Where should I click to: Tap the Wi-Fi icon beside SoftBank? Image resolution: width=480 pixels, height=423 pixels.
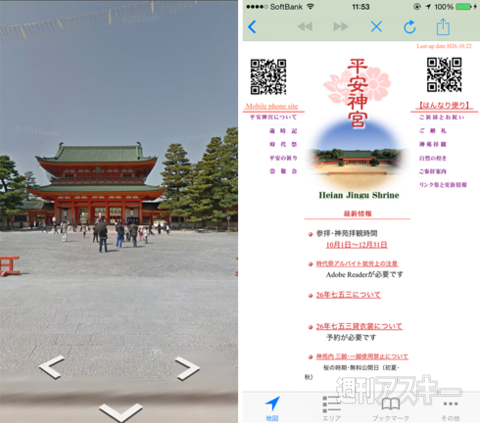coord(310,6)
